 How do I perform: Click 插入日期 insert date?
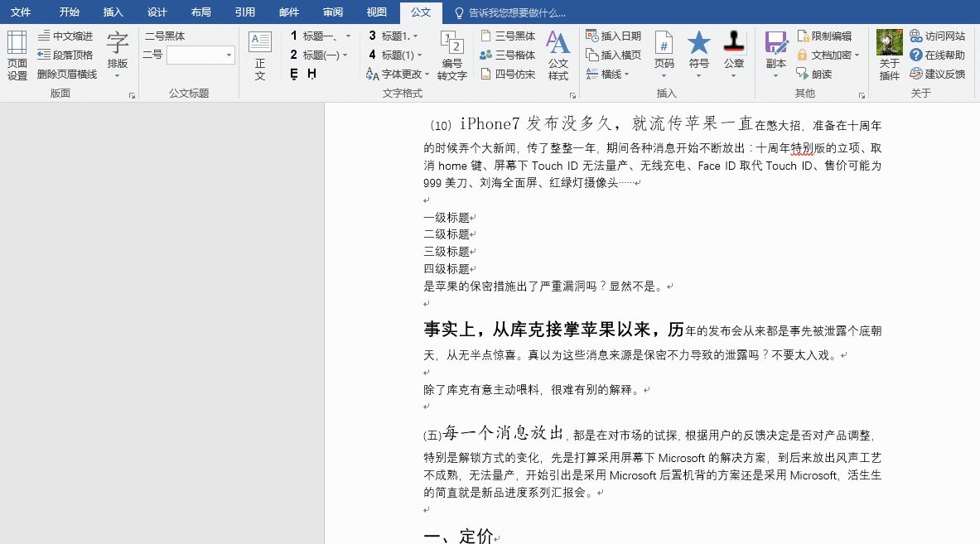tap(614, 36)
